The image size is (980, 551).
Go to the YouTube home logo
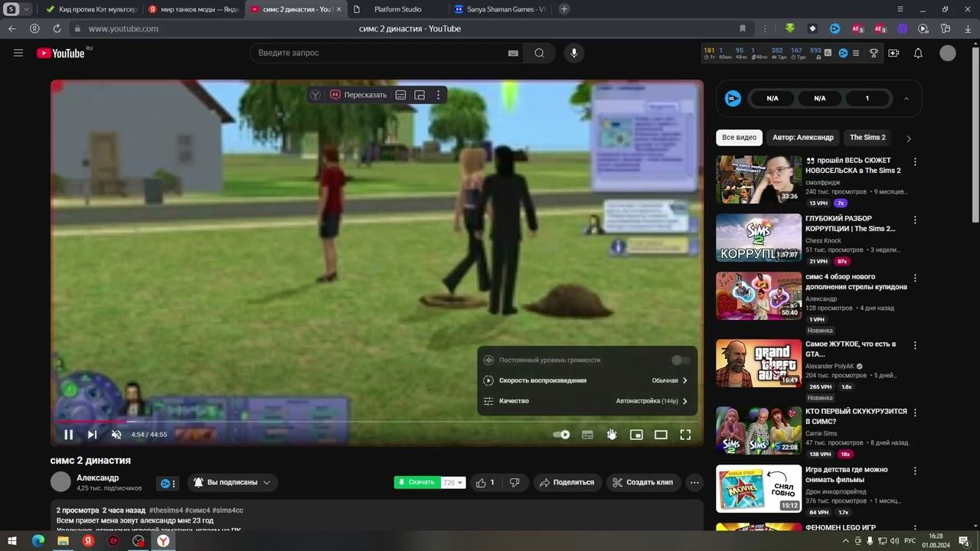click(61, 53)
